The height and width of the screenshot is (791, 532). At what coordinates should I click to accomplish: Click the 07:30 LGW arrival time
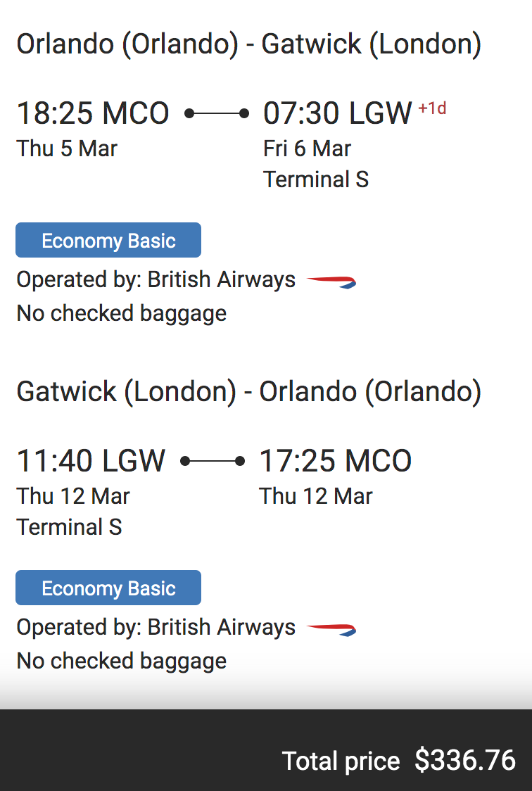click(x=337, y=113)
